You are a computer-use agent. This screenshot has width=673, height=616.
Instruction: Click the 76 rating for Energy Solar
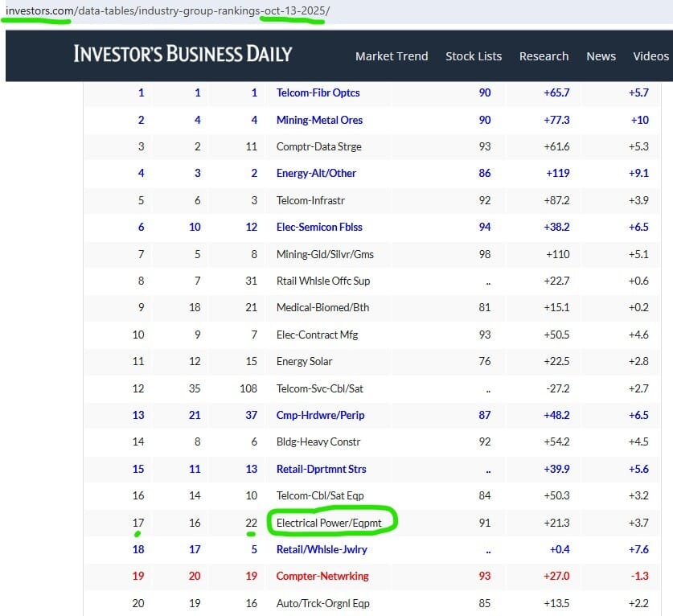485,361
